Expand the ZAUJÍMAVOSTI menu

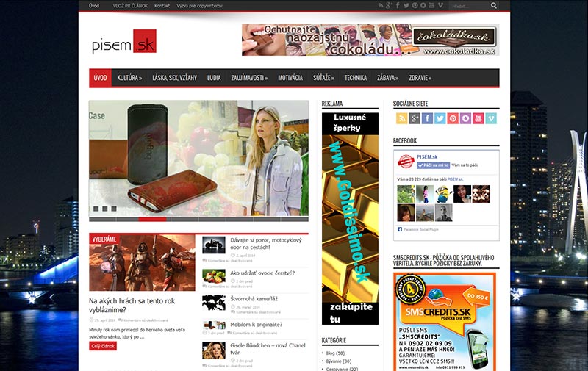(x=249, y=78)
